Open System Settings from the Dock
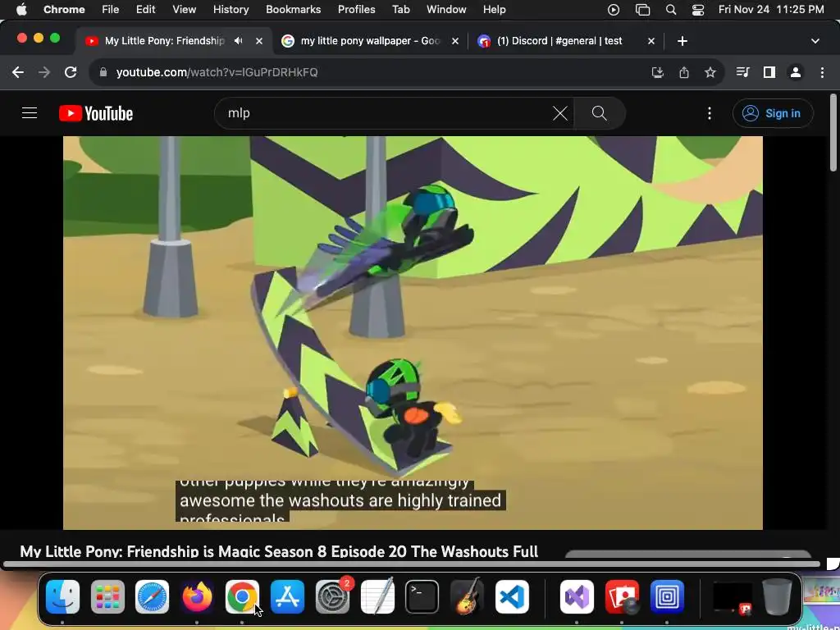 (333, 596)
